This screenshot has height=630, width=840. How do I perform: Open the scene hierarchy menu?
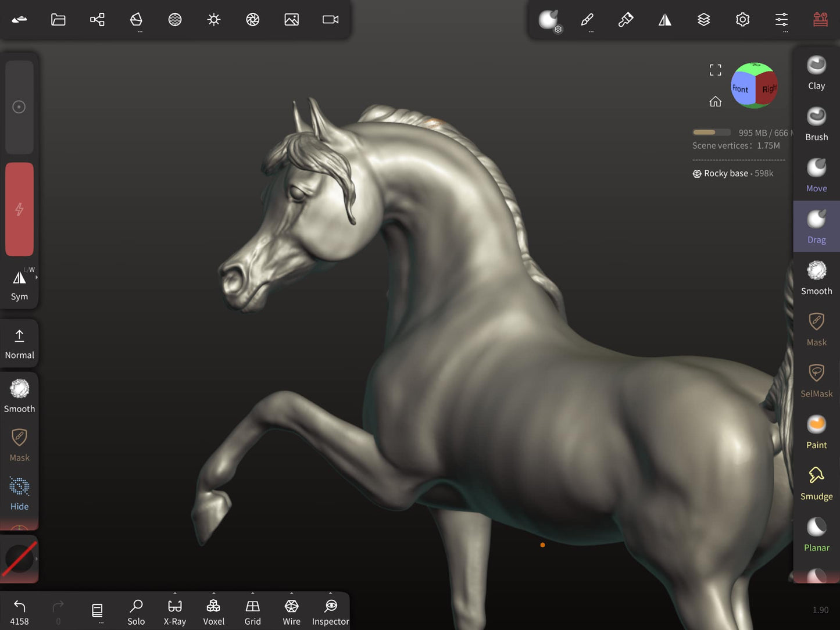[97, 20]
